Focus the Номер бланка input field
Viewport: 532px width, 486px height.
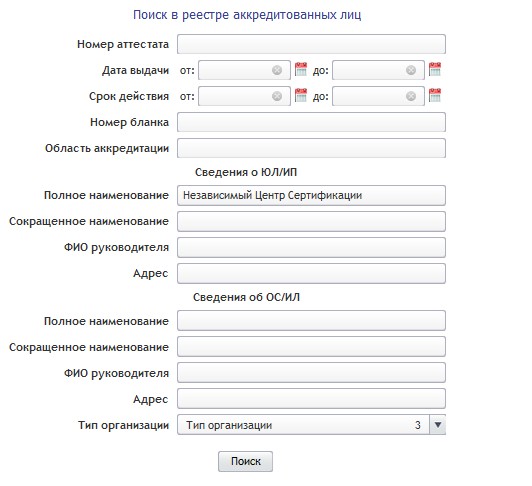point(311,122)
